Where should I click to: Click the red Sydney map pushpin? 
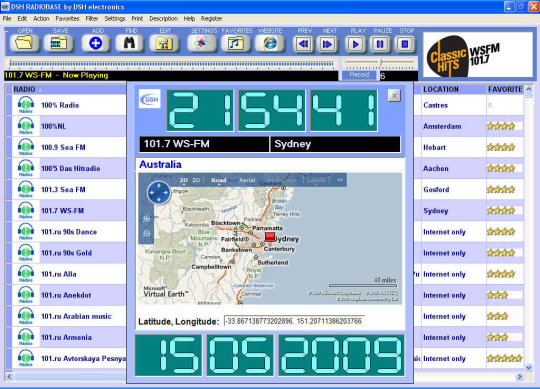point(270,236)
